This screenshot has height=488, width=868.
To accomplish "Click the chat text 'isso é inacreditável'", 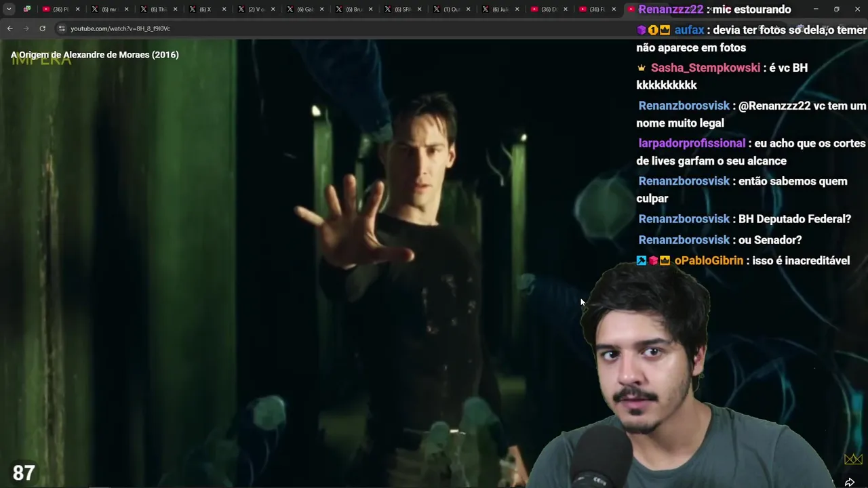I will tap(801, 261).
